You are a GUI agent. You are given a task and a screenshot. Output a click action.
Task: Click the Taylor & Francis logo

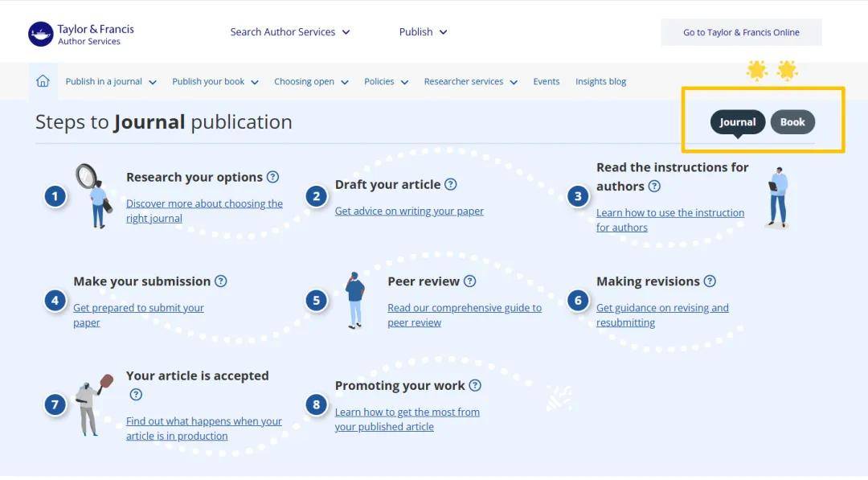tap(81, 34)
